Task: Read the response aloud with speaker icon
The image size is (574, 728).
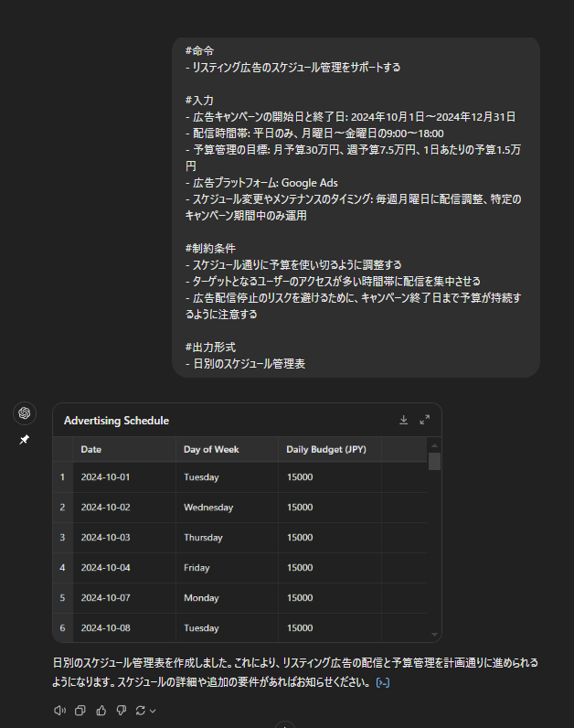Action: point(59,711)
